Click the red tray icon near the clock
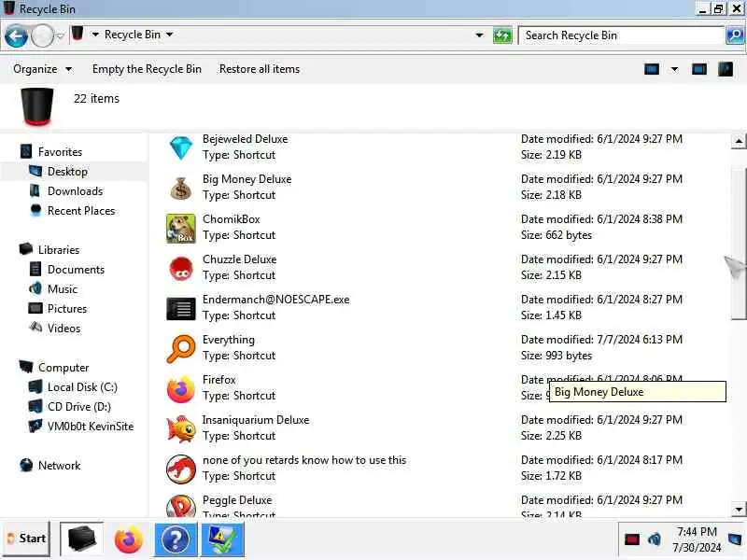 click(x=632, y=539)
